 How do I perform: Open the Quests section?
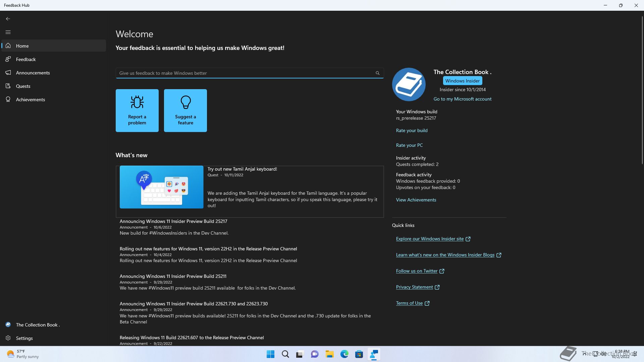click(x=54, y=86)
